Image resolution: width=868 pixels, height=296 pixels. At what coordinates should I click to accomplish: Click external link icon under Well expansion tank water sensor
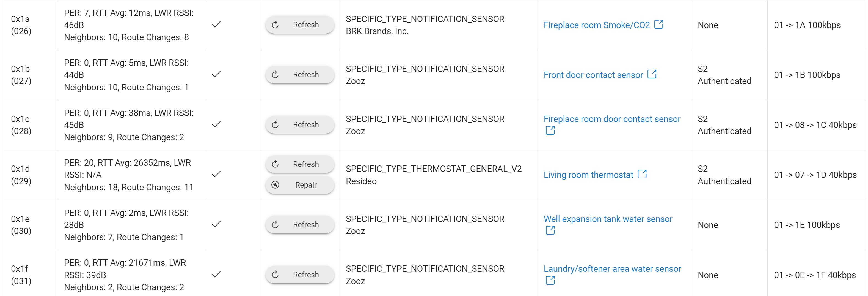(x=550, y=230)
